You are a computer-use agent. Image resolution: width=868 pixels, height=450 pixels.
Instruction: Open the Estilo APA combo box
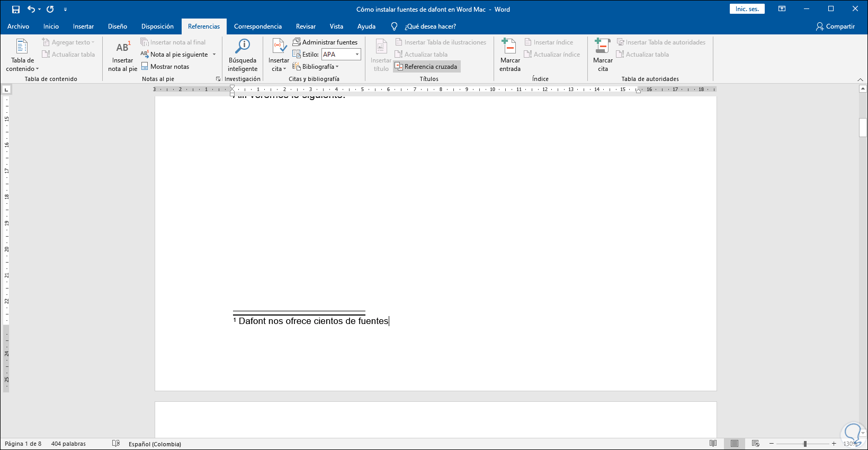pos(341,55)
